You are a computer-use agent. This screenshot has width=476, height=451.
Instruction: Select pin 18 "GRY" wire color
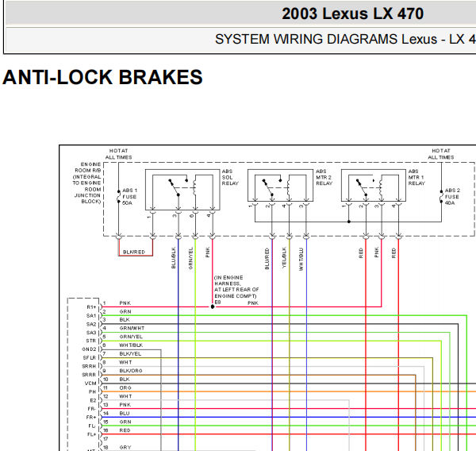click(x=125, y=447)
